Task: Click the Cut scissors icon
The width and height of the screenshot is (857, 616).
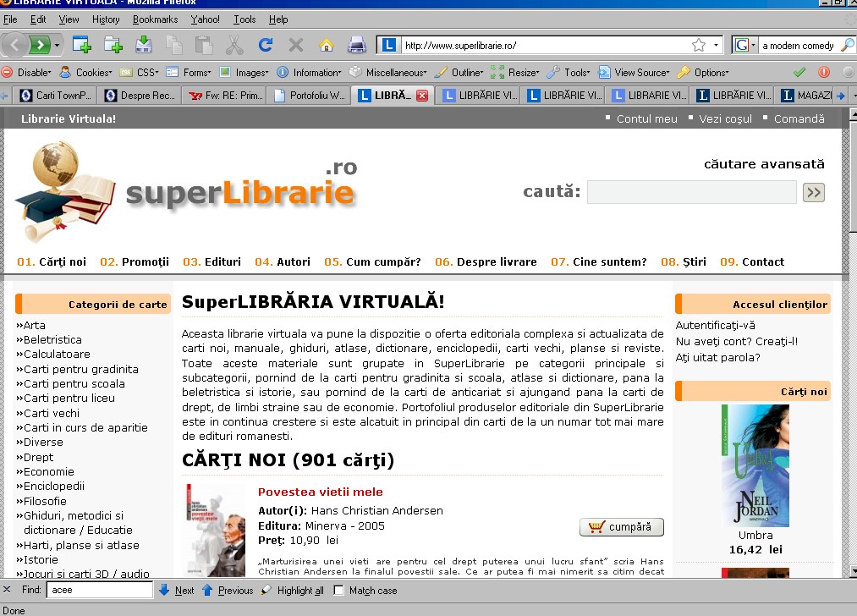Action: 234,45
